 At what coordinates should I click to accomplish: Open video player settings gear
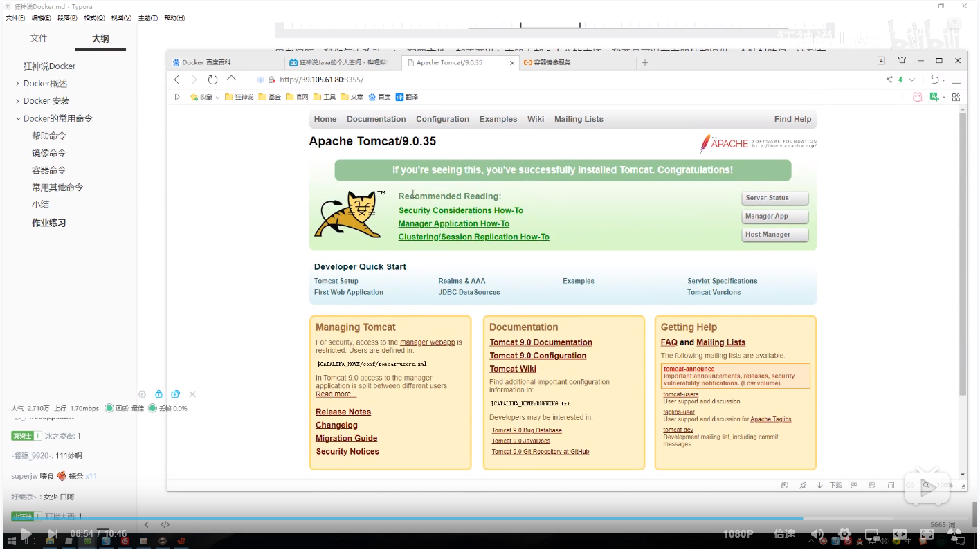[x=844, y=534]
